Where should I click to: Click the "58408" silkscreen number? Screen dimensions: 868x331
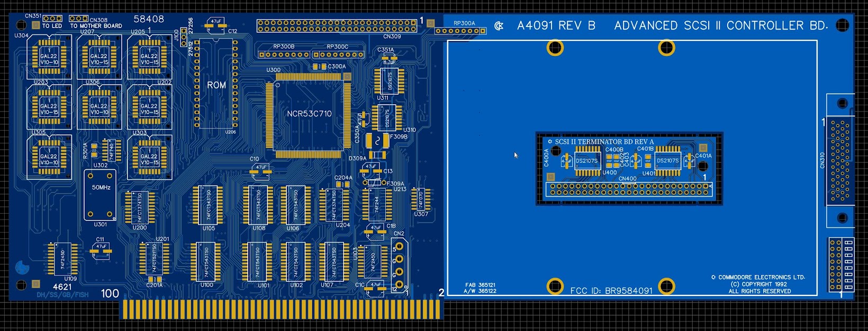tap(149, 19)
